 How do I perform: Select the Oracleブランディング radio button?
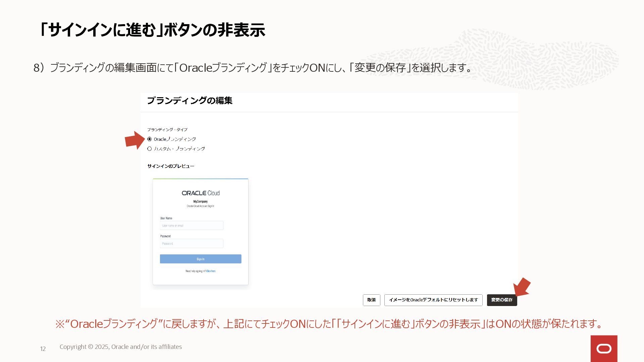click(150, 139)
